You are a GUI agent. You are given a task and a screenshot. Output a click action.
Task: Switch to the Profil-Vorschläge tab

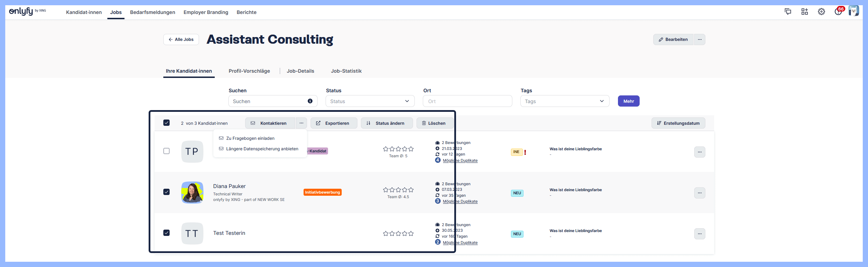tap(249, 71)
